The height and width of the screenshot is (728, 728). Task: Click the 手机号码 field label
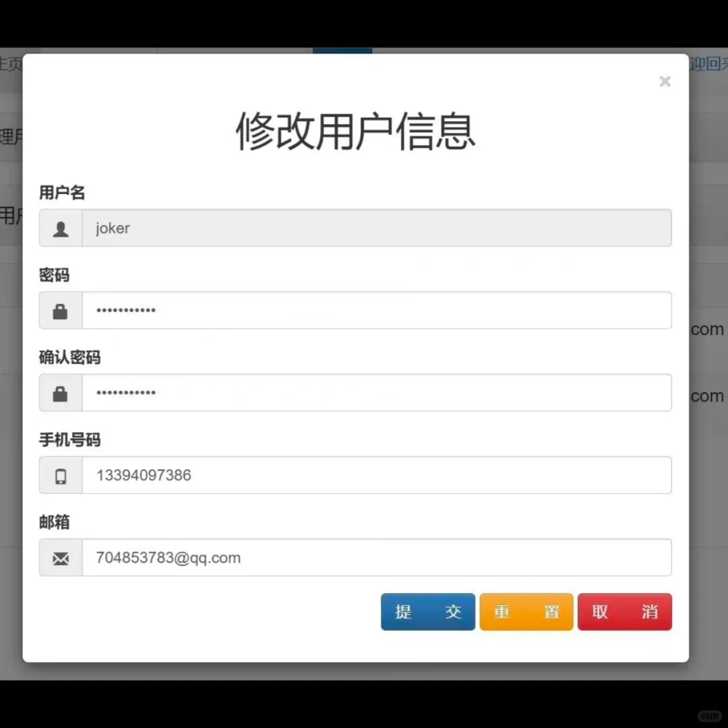[69, 440]
